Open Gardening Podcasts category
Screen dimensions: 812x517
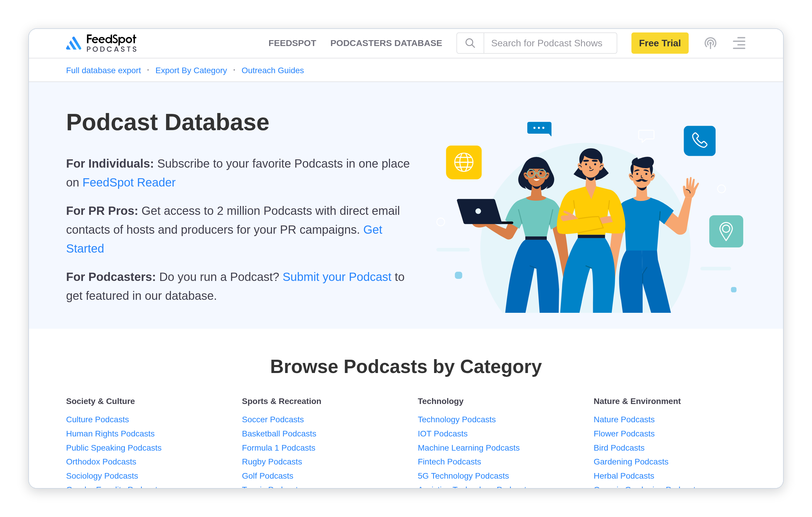[x=631, y=461]
